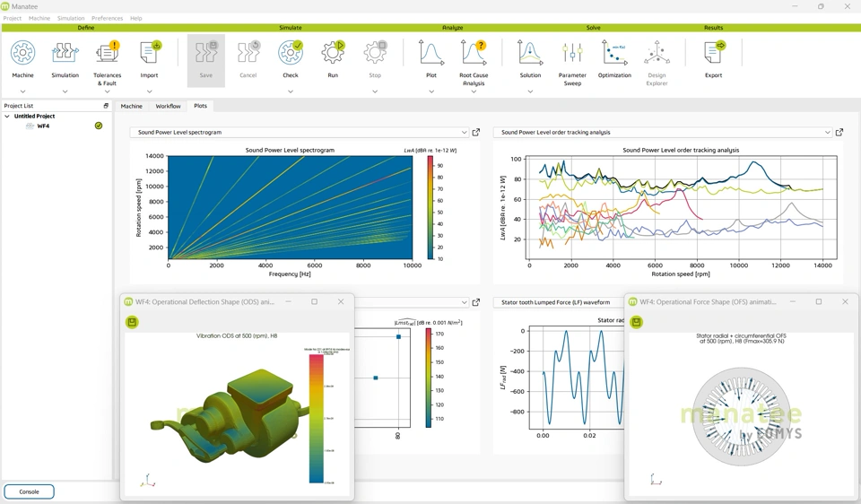
Task: Maximize the ODS animation window
Action: coord(314,301)
